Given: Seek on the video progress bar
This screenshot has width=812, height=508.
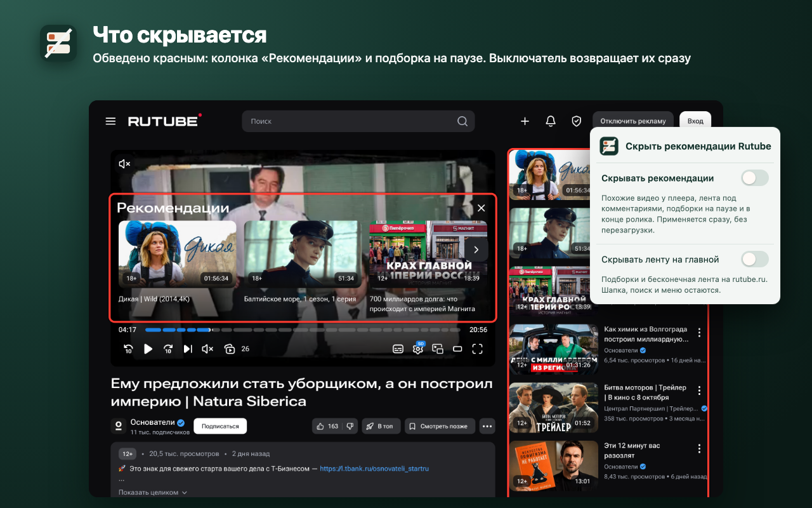Looking at the screenshot, I should 303,330.
